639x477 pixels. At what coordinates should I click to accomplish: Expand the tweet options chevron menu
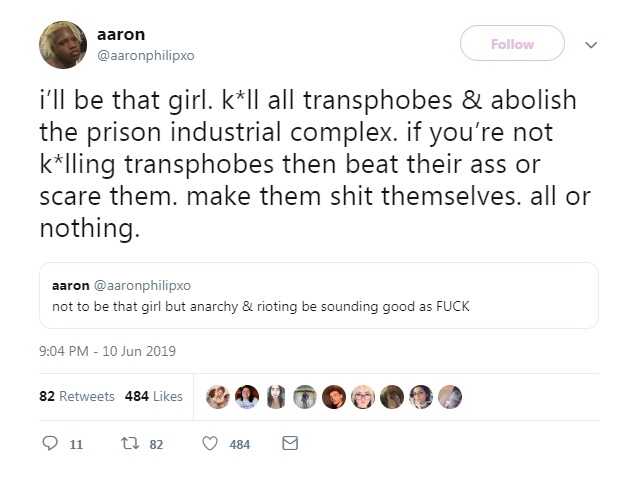click(x=591, y=44)
